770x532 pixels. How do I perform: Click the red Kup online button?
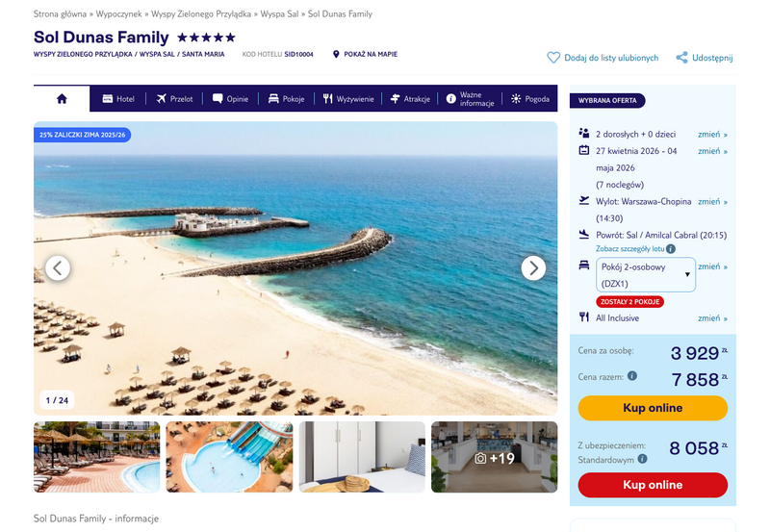click(653, 485)
